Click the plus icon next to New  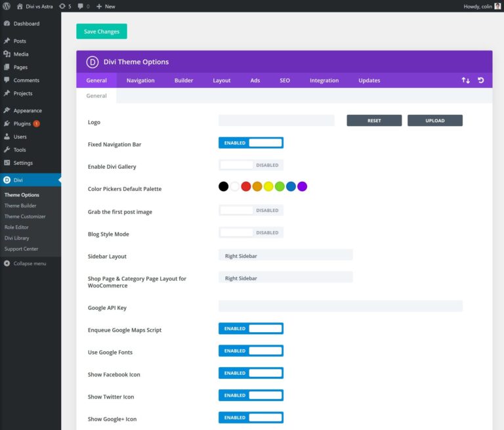[x=99, y=6]
